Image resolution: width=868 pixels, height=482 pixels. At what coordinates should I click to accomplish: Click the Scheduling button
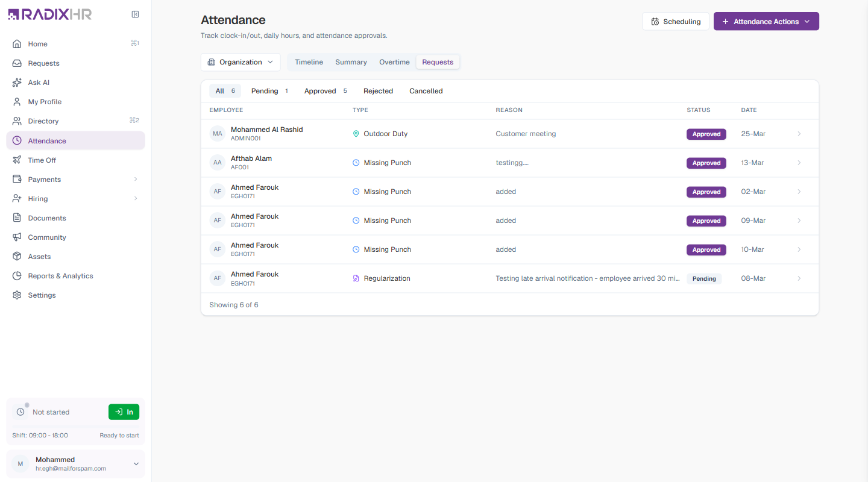pyautogui.click(x=676, y=21)
